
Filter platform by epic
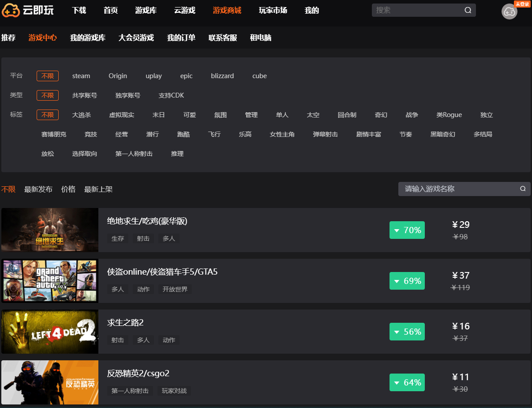[187, 76]
